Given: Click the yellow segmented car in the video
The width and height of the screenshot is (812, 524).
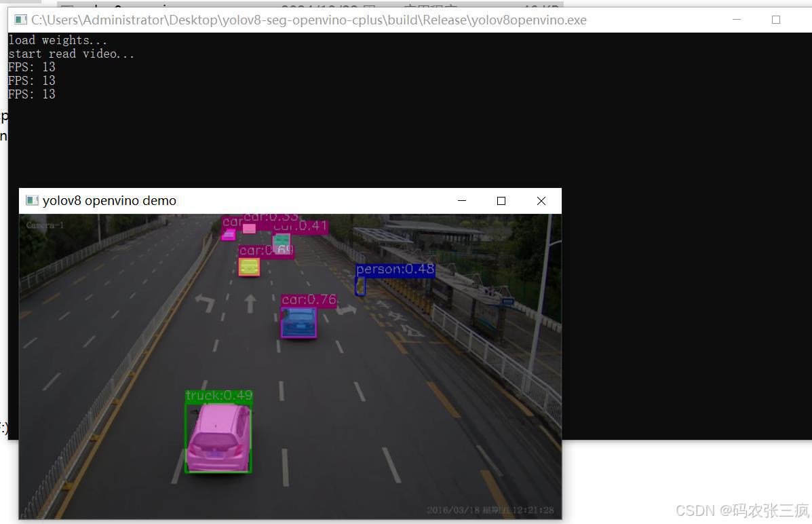Looking at the screenshot, I should 249,267.
